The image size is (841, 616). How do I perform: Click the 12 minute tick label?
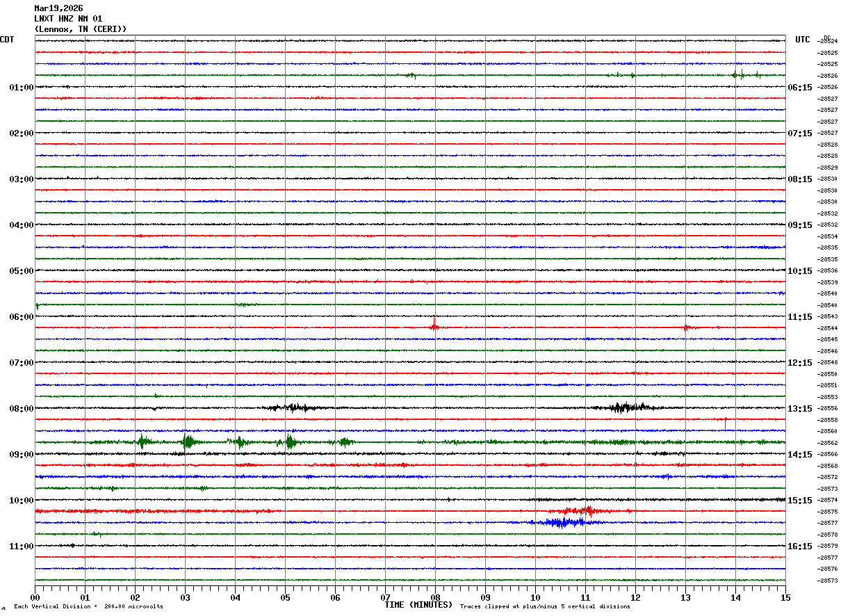point(635,598)
